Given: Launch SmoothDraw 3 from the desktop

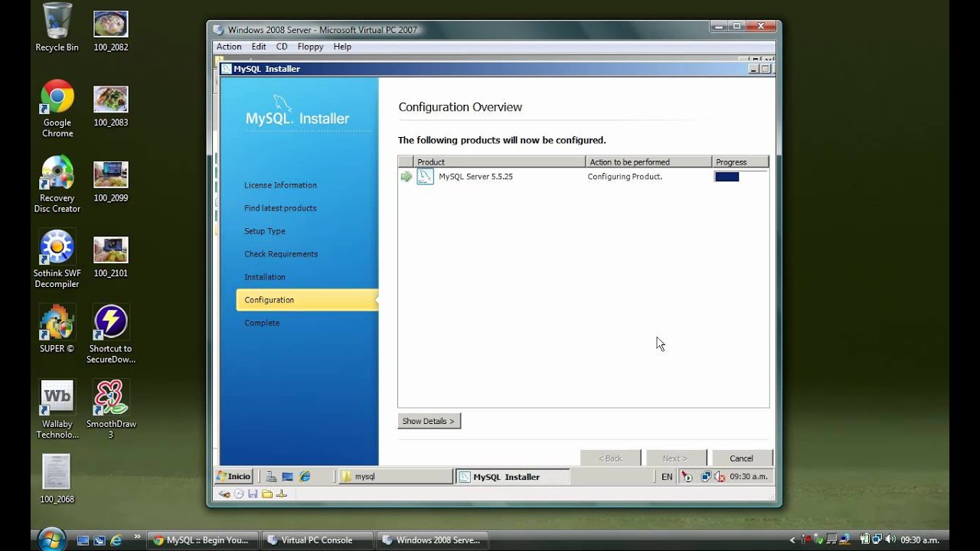Looking at the screenshot, I should pos(111,409).
